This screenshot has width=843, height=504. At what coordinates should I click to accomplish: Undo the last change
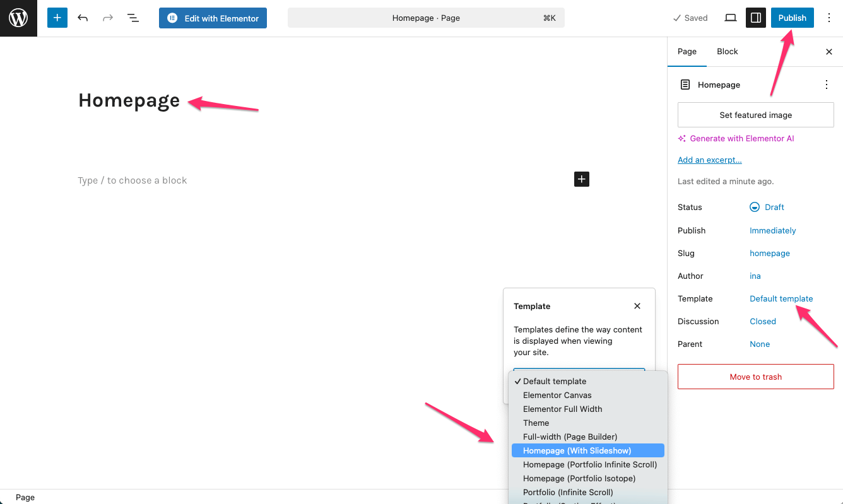pyautogui.click(x=83, y=18)
